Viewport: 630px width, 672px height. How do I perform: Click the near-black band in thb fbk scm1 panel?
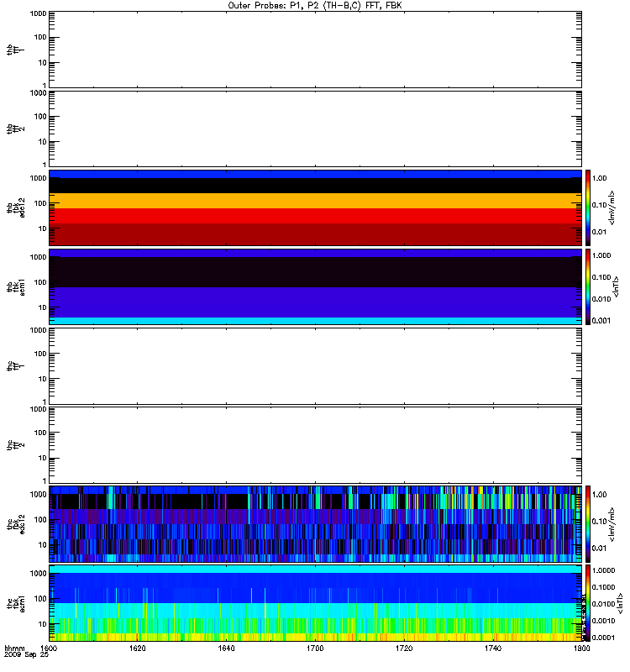(x=315, y=272)
